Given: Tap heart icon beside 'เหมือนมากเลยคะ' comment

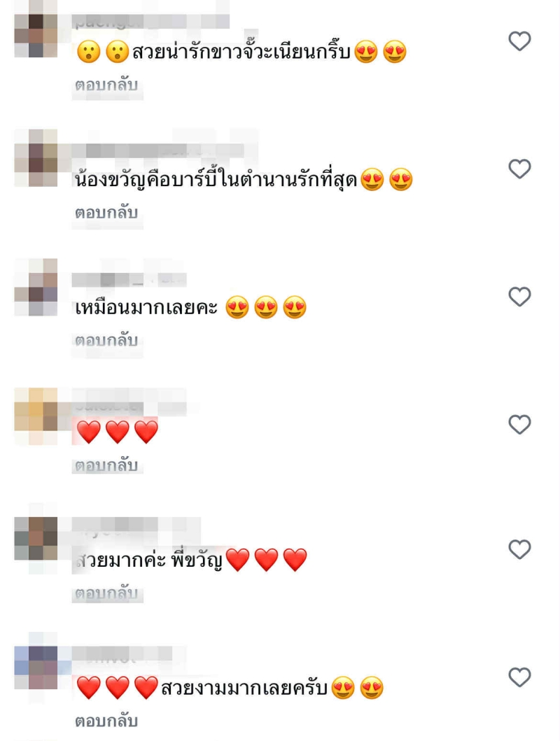Looking at the screenshot, I should click(519, 297).
